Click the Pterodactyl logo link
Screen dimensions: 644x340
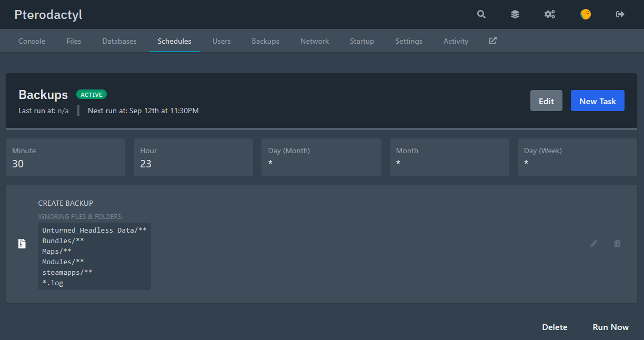[x=48, y=15]
